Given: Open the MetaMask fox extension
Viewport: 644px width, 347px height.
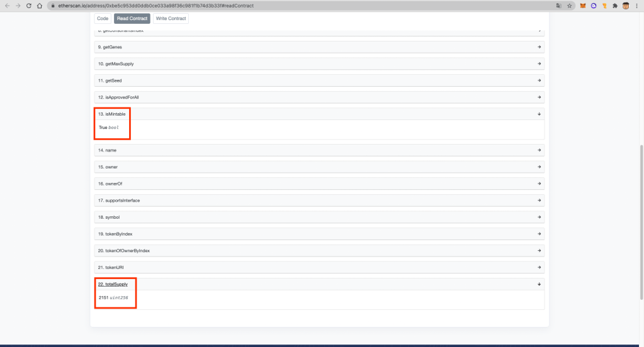Looking at the screenshot, I should pos(583,6).
